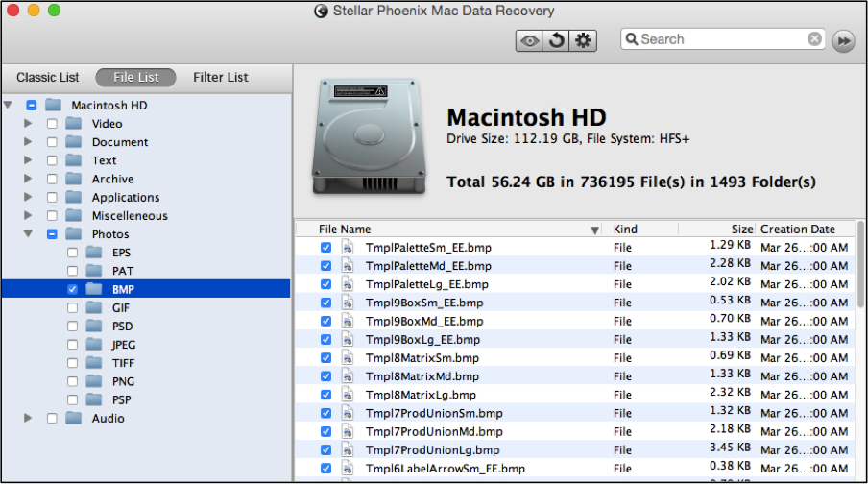The width and height of the screenshot is (868, 484).
Task: Expand the Video folder node
Action: tap(28, 123)
